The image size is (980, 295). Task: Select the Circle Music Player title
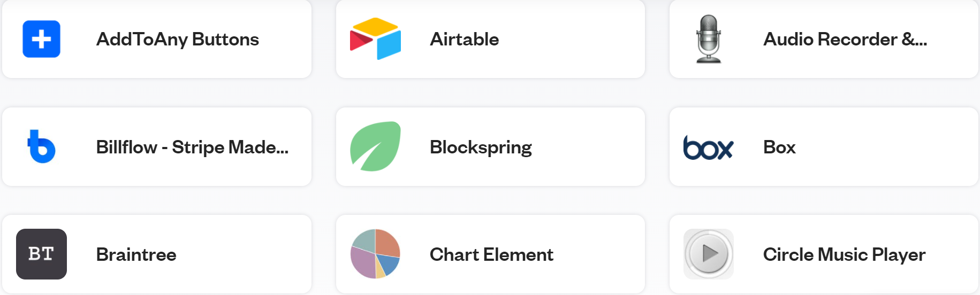(844, 254)
